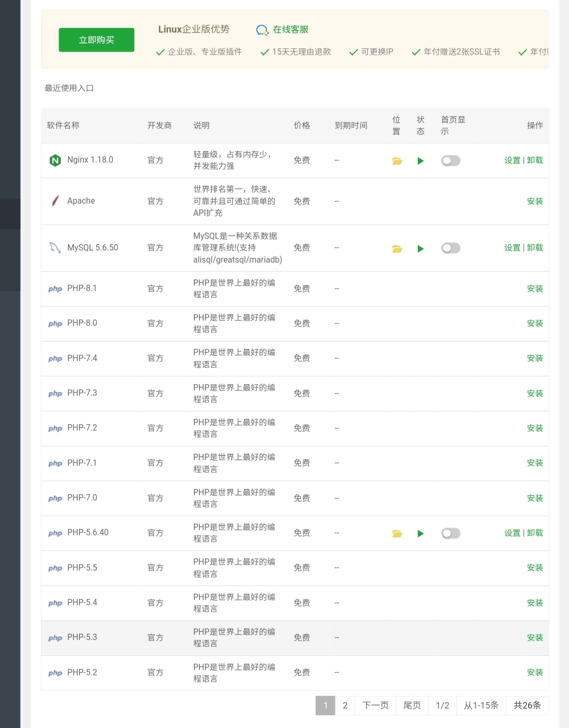Screen dimensions: 569x728
Task: Click the Nginx green running status icon
Action: pos(420,161)
